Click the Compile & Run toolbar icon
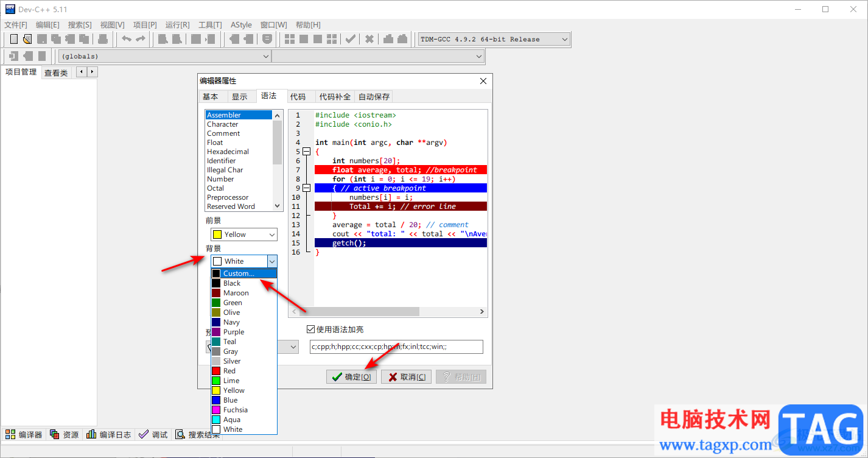Viewport: 868px width, 458px height. pos(318,39)
